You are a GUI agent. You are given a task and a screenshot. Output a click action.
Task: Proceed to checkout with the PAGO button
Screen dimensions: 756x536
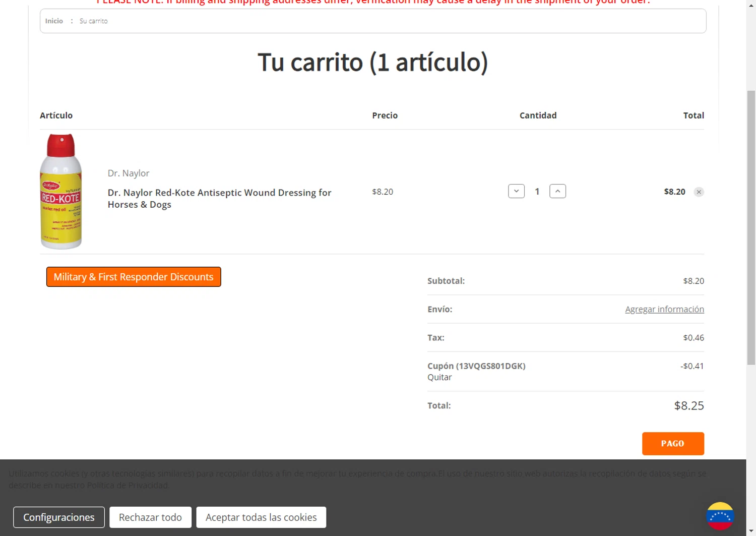pyautogui.click(x=673, y=444)
